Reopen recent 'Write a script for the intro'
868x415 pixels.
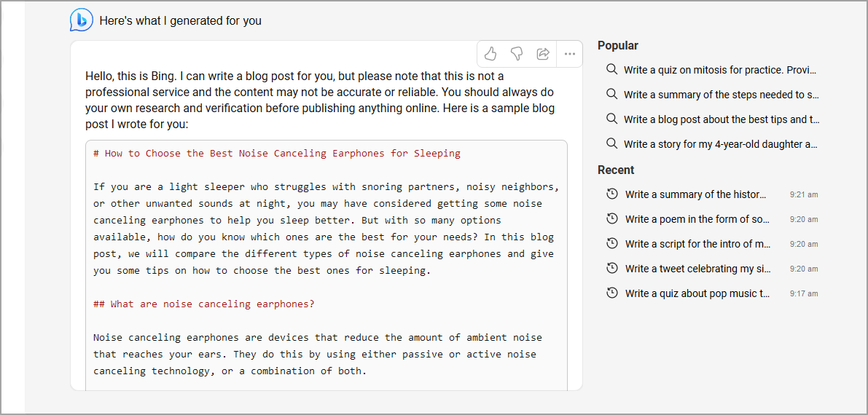pos(697,244)
